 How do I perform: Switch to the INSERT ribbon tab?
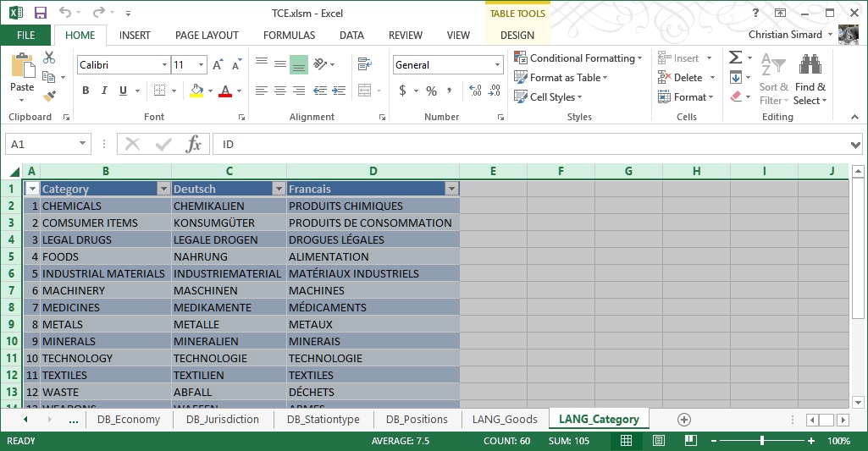(x=135, y=36)
